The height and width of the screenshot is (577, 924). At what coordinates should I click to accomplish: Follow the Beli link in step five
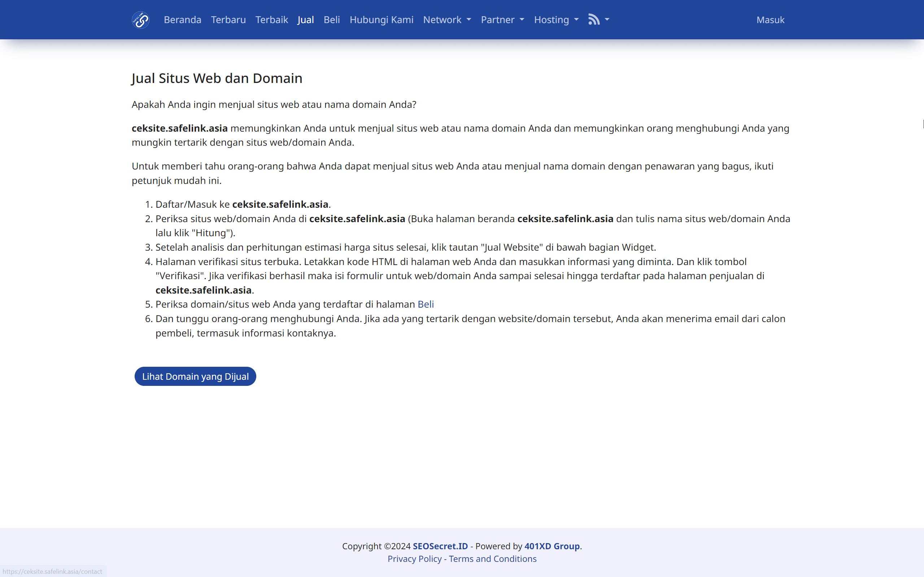[425, 304]
